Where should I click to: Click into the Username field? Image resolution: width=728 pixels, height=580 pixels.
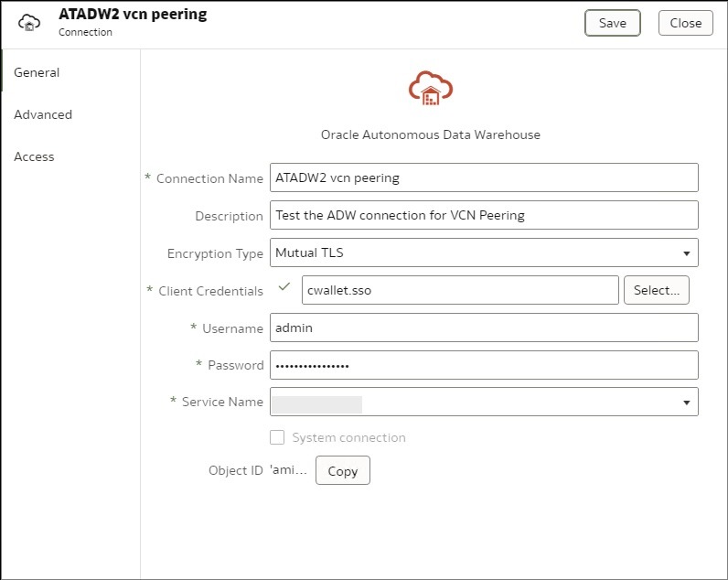[x=484, y=328]
